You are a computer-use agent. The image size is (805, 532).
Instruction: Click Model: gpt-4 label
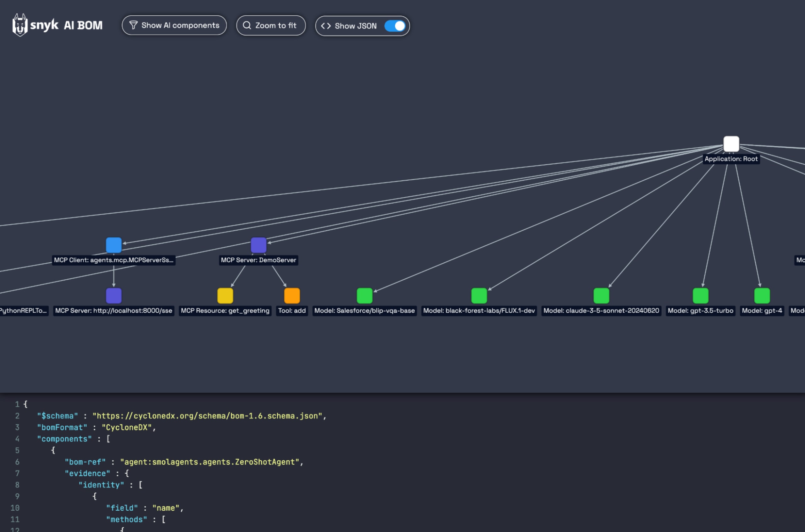coord(762,310)
